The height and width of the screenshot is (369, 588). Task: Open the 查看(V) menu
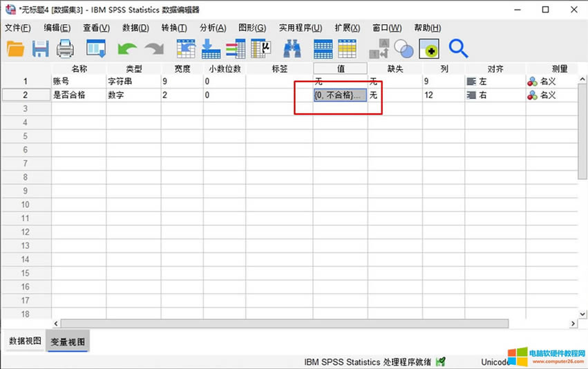(x=96, y=28)
